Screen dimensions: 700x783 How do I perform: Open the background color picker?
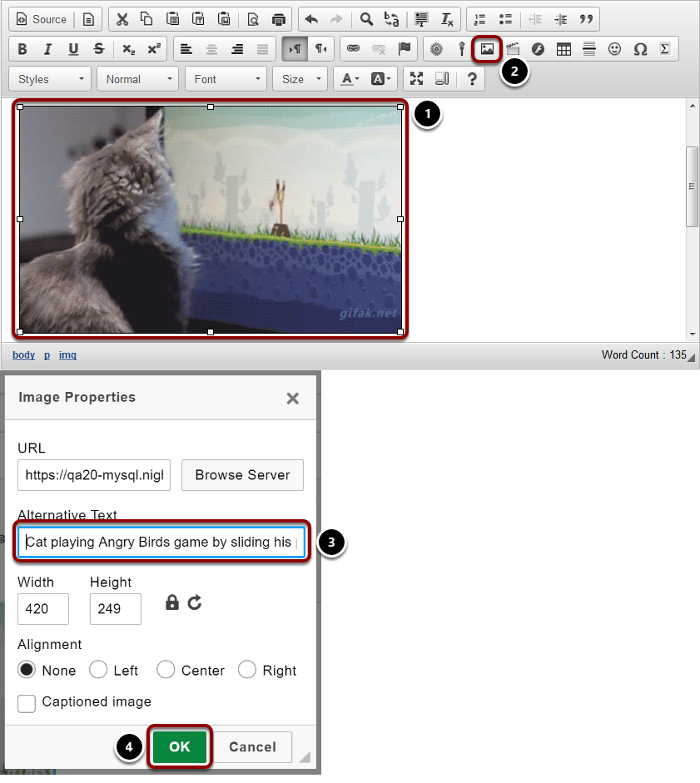[x=380, y=79]
